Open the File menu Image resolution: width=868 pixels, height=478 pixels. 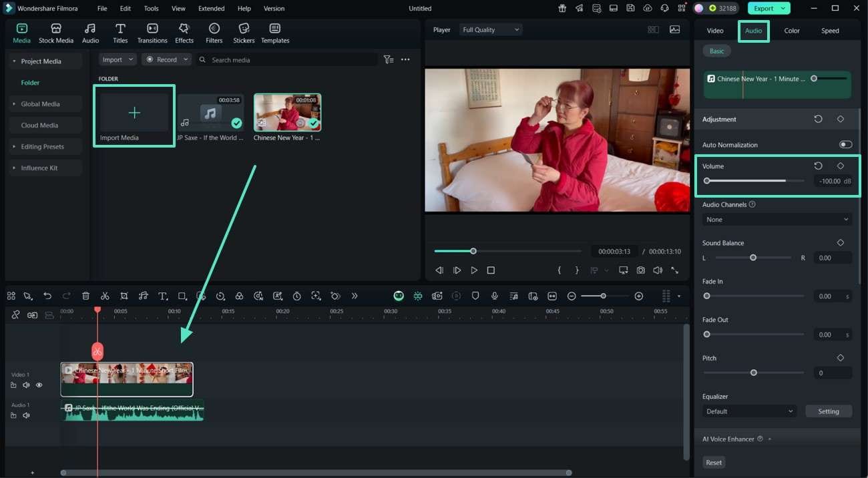click(102, 9)
